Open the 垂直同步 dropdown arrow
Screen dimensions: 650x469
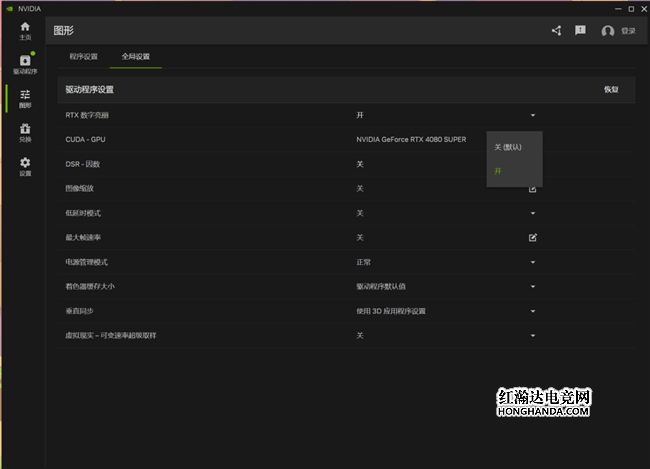pyautogui.click(x=533, y=311)
